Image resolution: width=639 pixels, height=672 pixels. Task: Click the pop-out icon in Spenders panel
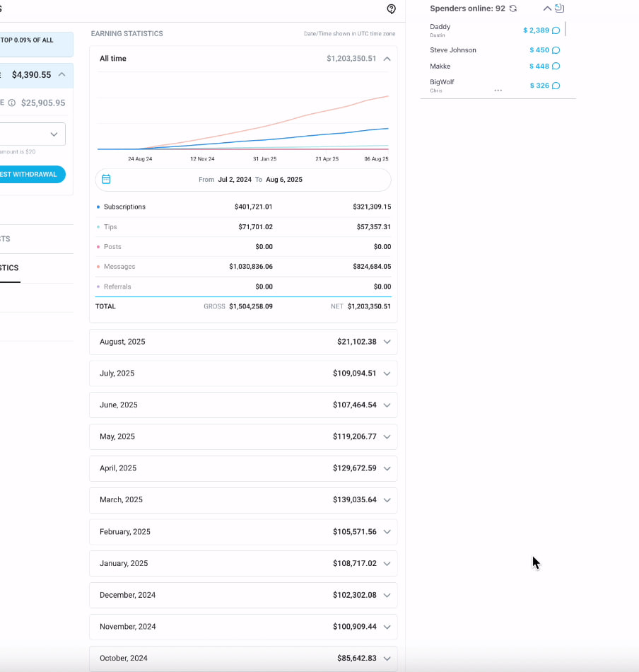pyautogui.click(x=559, y=8)
